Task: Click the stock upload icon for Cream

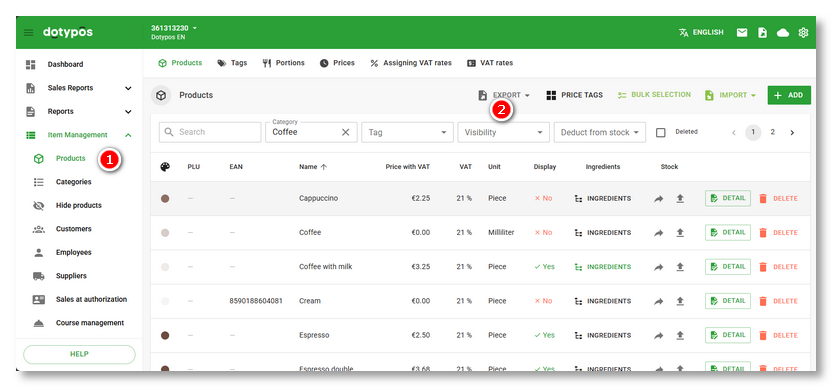Action: (680, 301)
